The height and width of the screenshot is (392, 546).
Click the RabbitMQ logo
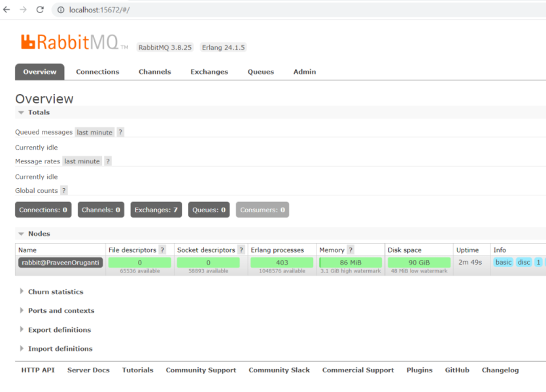75,42
